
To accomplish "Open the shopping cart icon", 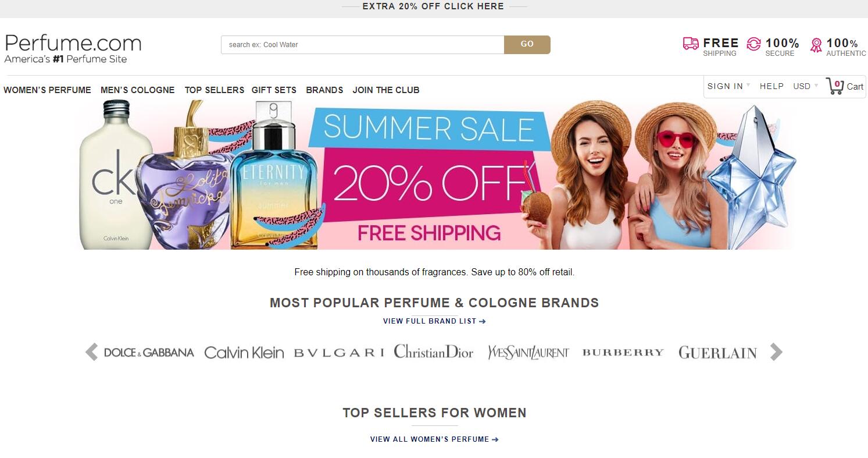I will point(834,86).
